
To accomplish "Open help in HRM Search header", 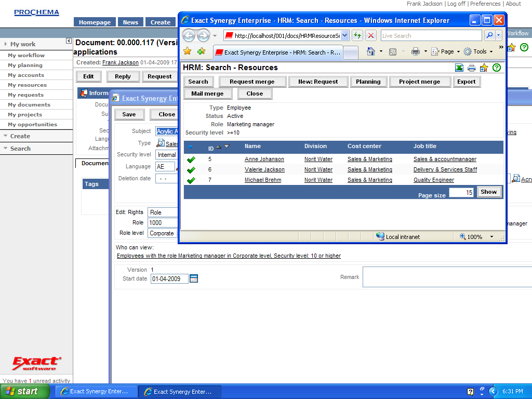I will [496, 68].
